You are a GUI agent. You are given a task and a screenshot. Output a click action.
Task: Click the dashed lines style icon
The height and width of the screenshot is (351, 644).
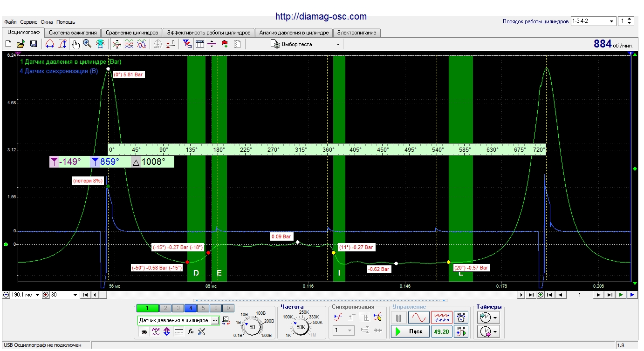(178, 331)
